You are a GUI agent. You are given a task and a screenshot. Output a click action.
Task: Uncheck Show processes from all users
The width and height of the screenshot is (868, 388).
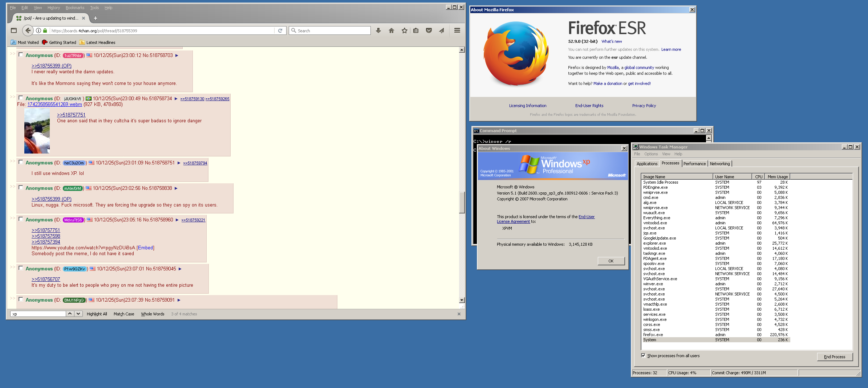[643, 356]
